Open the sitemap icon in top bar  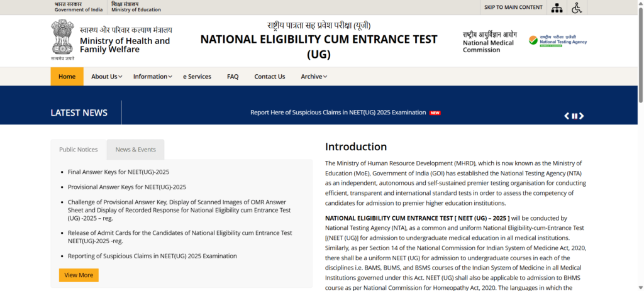tap(557, 8)
